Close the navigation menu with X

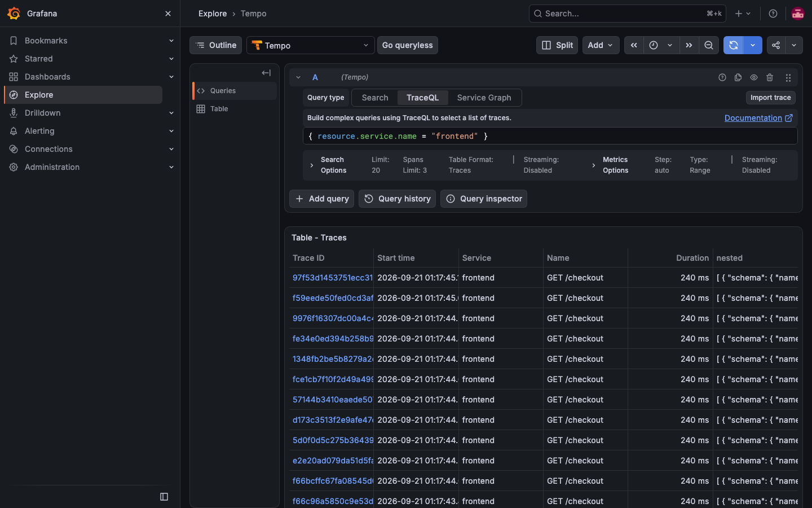168,14
